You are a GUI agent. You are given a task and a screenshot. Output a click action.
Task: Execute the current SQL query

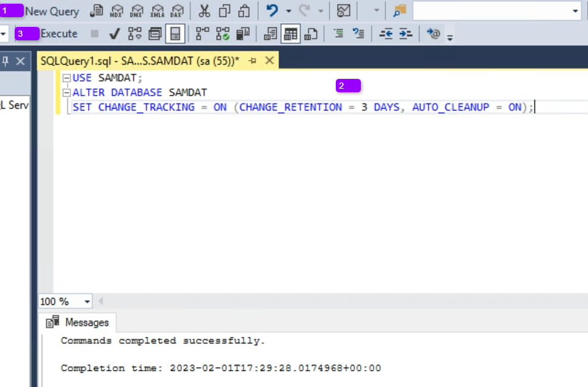click(59, 34)
